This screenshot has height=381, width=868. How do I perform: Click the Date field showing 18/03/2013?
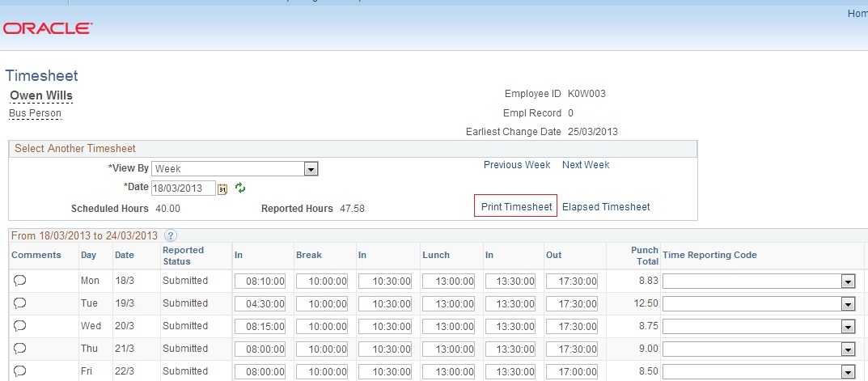click(184, 188)
